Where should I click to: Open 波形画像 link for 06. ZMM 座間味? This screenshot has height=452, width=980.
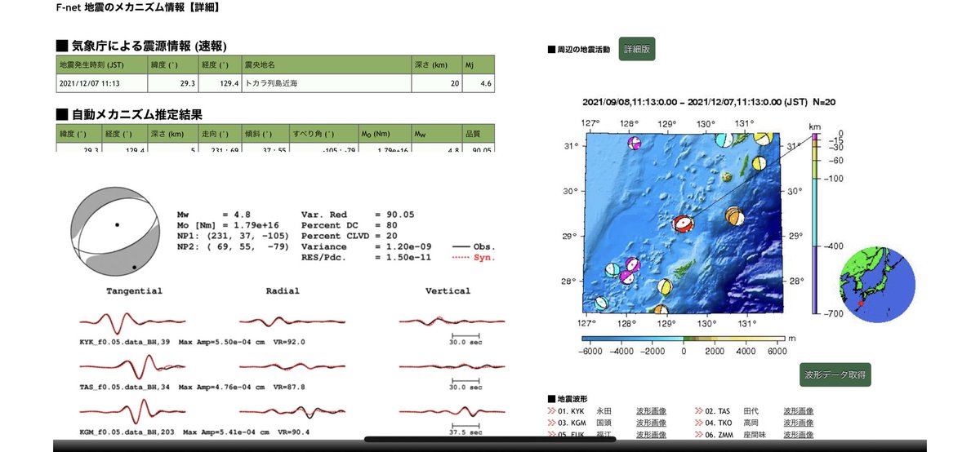click(798, 436)
